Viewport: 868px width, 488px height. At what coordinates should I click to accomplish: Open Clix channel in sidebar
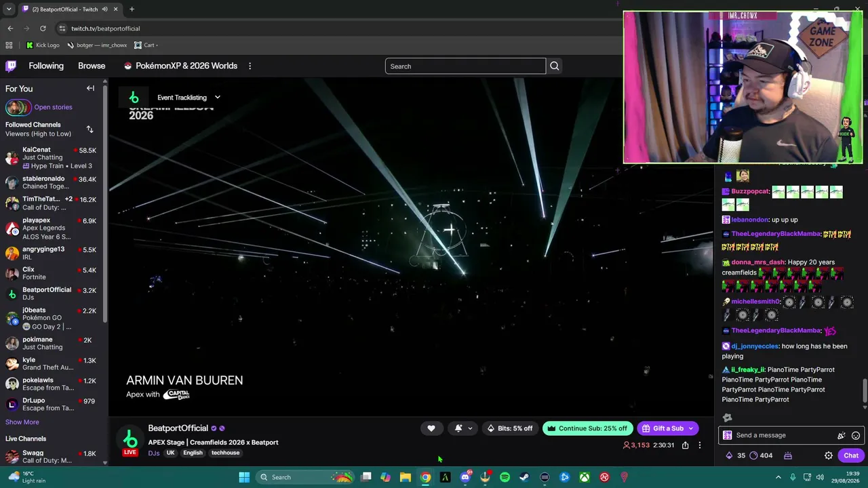point(51,273)
